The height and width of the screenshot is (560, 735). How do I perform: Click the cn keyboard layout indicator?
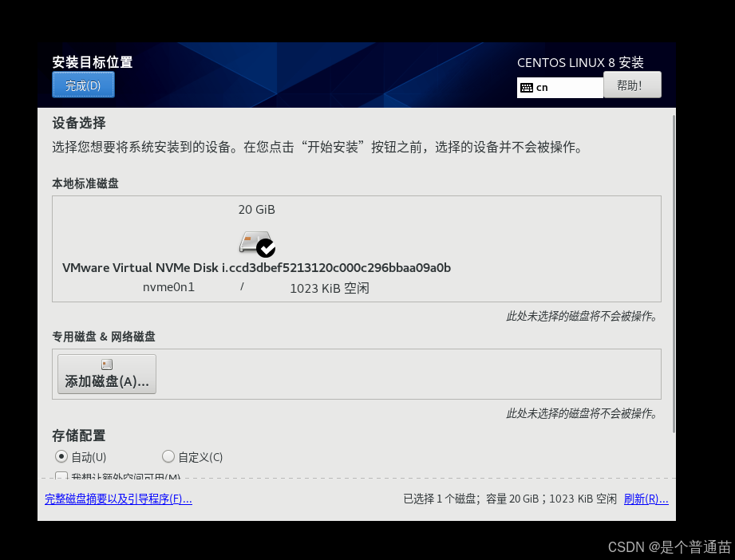(559, 88)
